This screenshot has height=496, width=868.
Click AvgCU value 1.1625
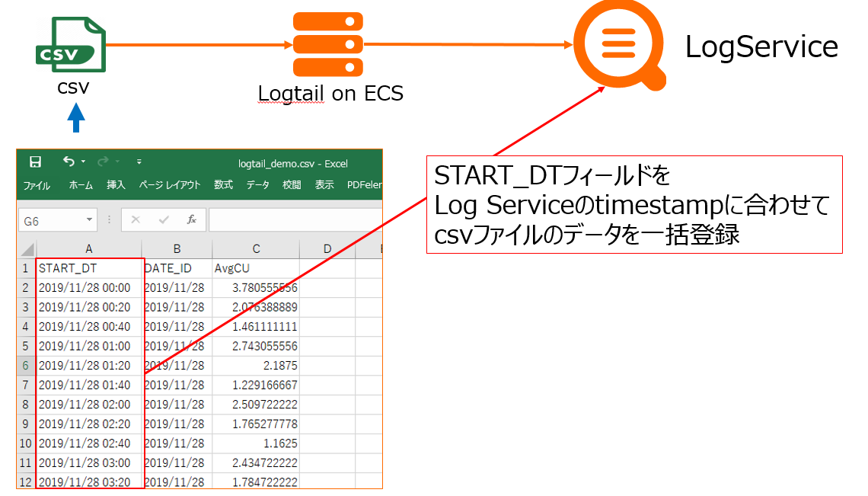coord(256,443)
